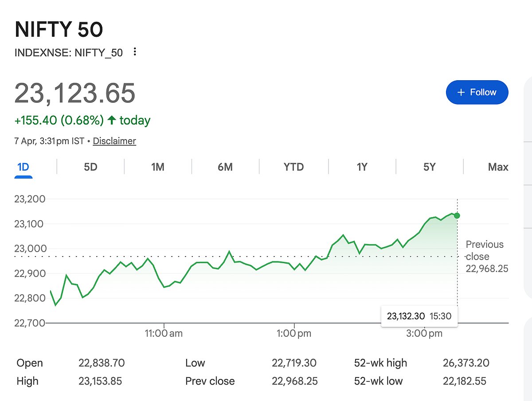The height and width of the screenshot is (401, 532).
Task: Show the 6M chart range
Action: tap(225, 167)
